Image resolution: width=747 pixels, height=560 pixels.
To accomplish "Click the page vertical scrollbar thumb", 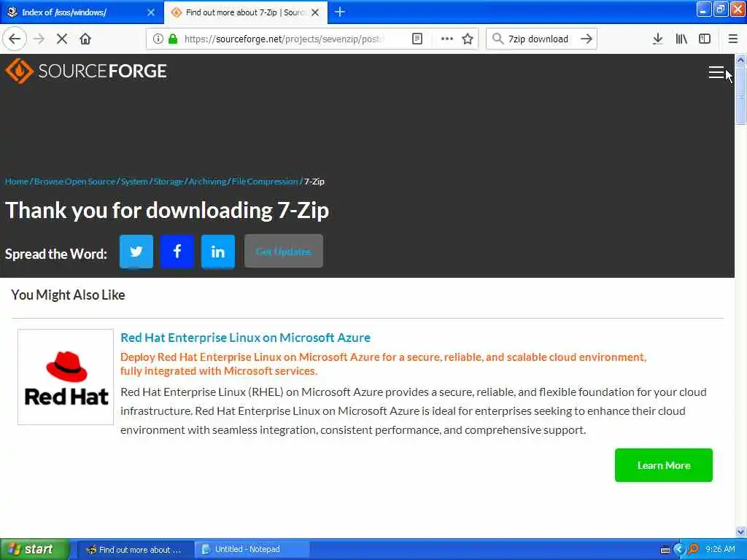I will [x=740, y=96].
